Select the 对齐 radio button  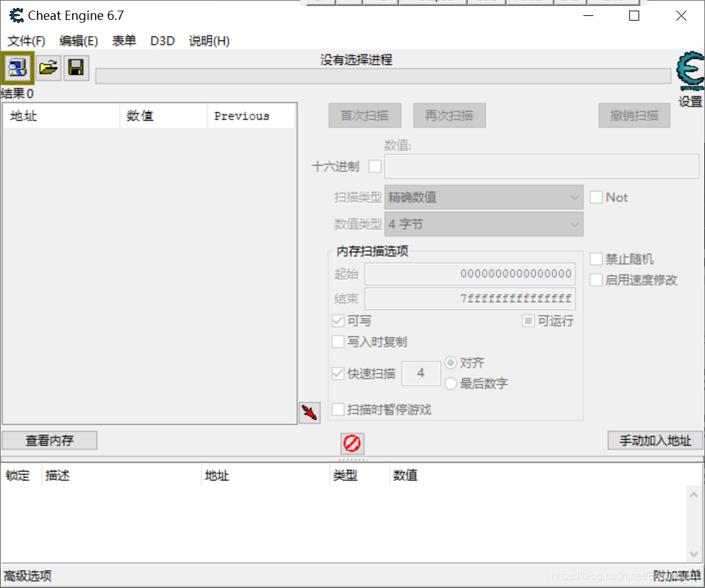coord(451,362)
